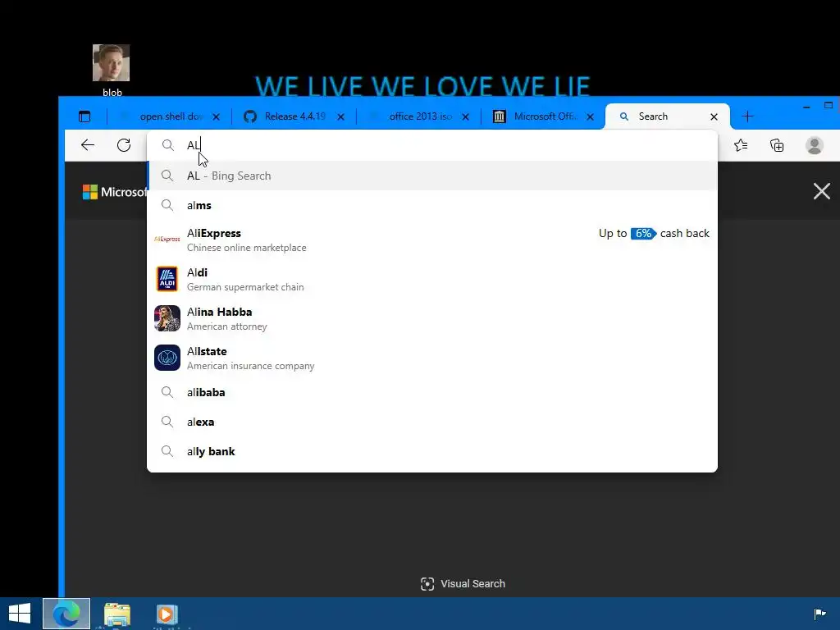Image resolution: width=840 pixels, height=630 pixels.
Task: Maximize the Edge browser window
Action: pos(829,106)
